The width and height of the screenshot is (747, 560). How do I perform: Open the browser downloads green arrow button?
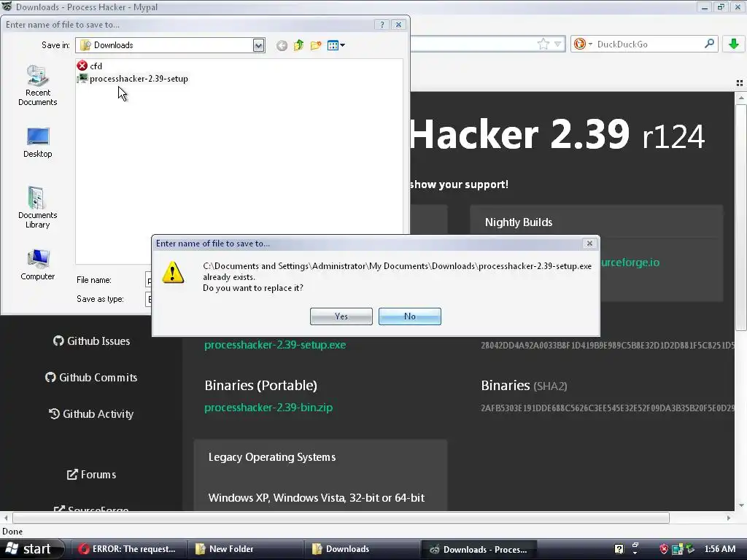(734, 44)
